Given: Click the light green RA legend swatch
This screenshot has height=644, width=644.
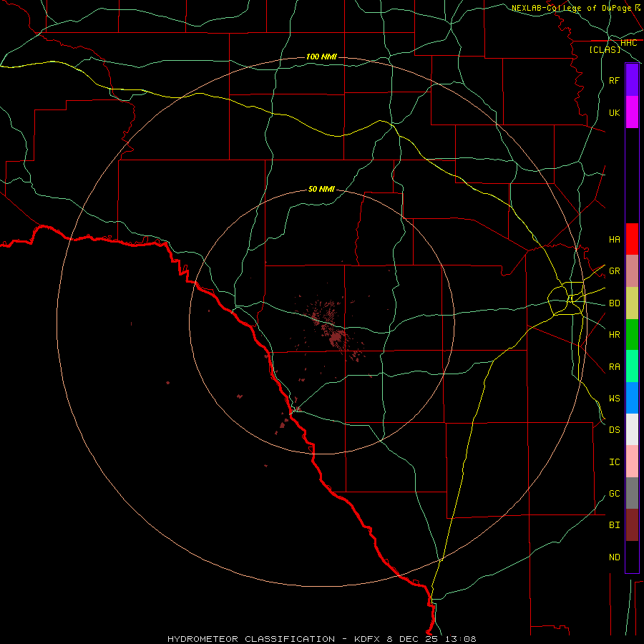Looking at the screenshot, I should click(632, 366).
